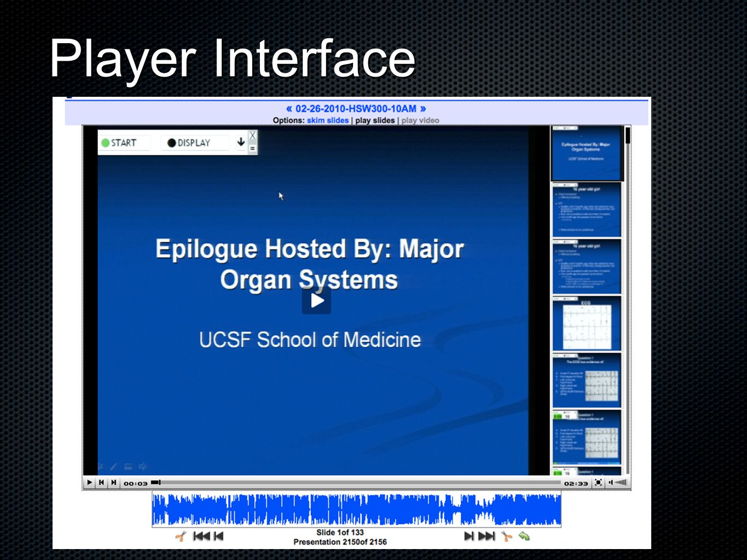Go to previous presentation with « arrow
This screenshot has width=747, height=560.
(x=289, y=109)
